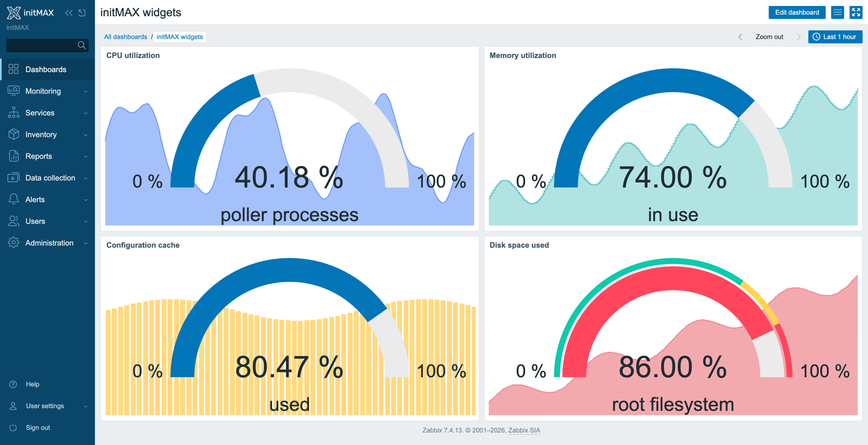Image resolution: width=868 pixels, height=445 pixels.
Task: Step back time period with left arrow
Action: 740,37
